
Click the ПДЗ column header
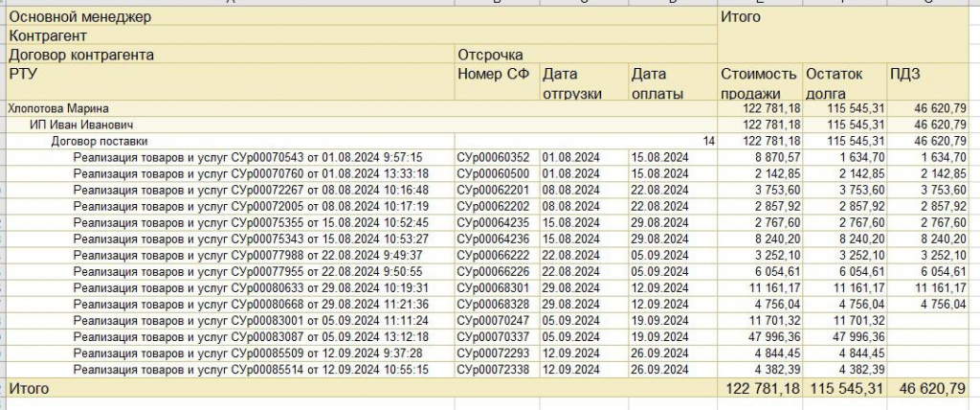(x=905, y=75)
